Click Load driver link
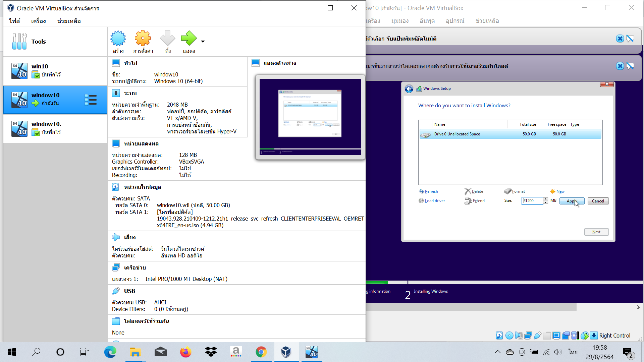Image resolution: width=644 pixels, height=362 pixels. [x=432, y=201]
